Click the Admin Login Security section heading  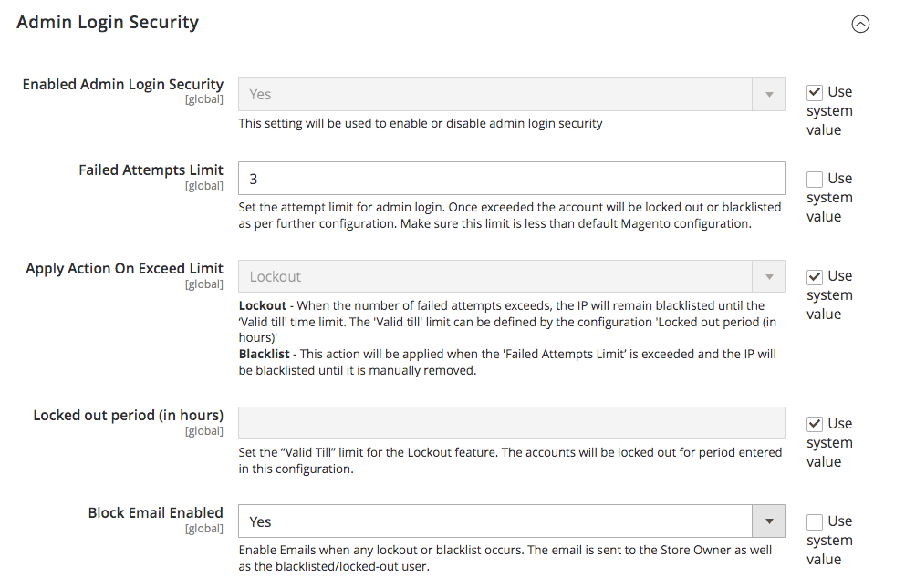(x=108, y=23)
